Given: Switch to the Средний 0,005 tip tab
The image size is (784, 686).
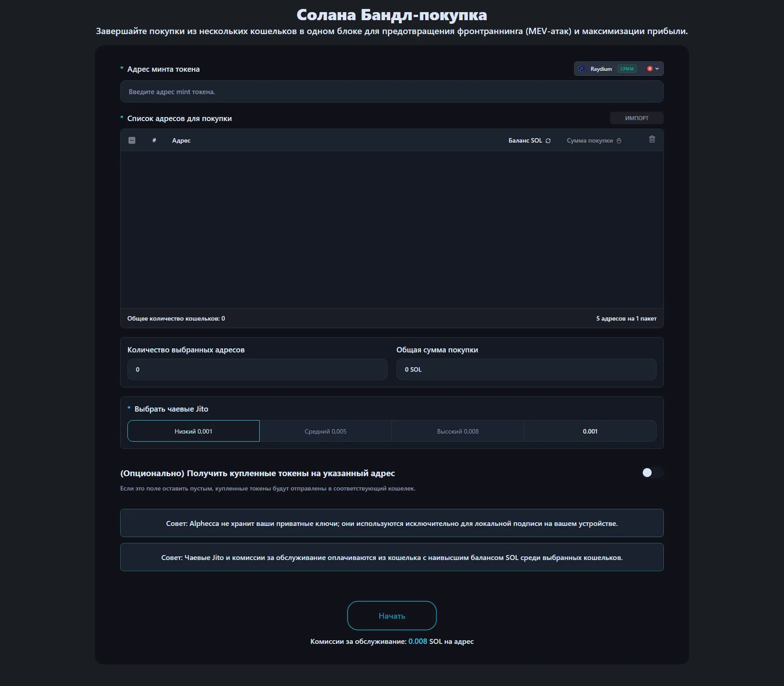Looking at the screenshot, I should [326, 431].
